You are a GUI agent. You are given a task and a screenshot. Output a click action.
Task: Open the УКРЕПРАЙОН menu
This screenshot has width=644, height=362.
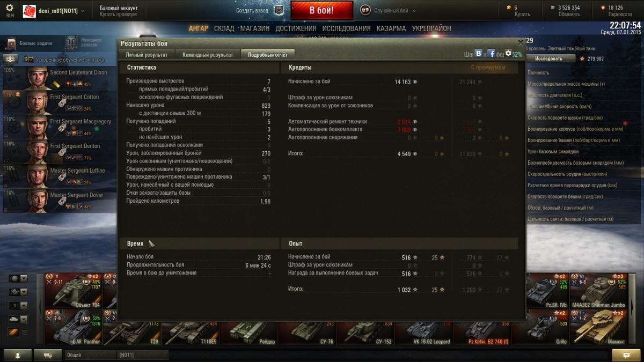coord(431,28)
